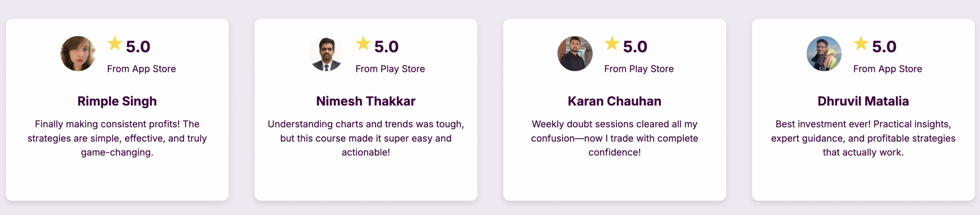Click "From Play Store" on Nimesh's card

tap(390, 69)
